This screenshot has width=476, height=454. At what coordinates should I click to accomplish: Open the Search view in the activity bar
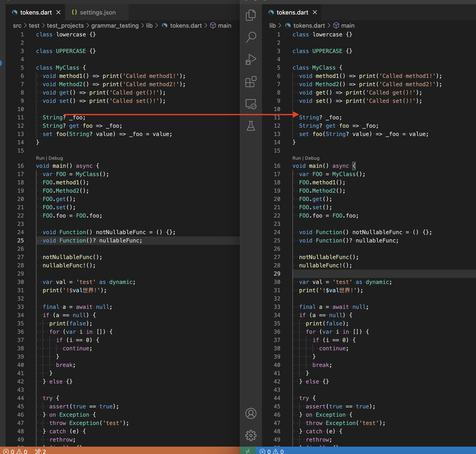click(251, 37)
